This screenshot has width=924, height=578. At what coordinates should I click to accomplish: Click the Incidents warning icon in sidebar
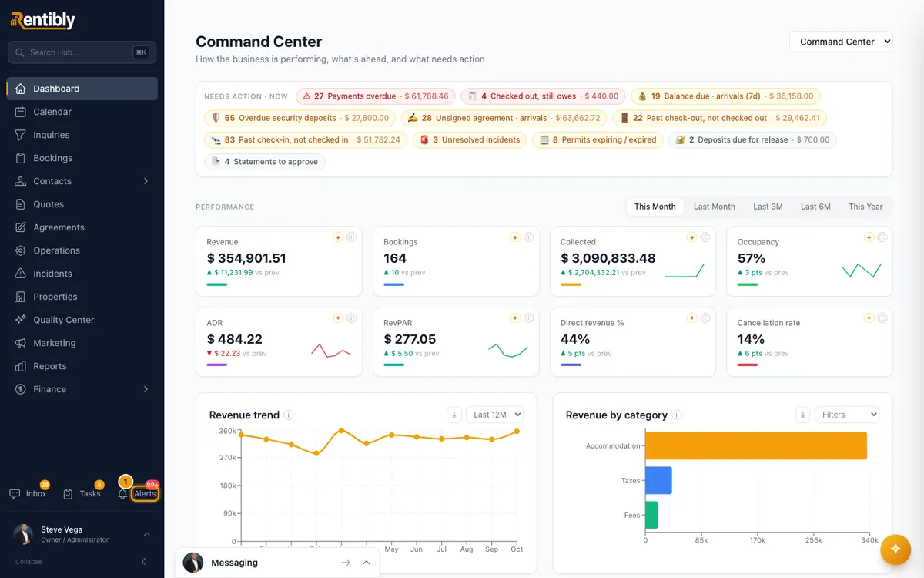(21, 274)
